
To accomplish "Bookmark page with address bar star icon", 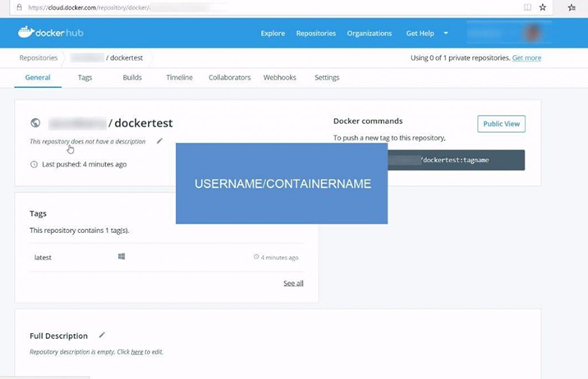I will [542, 7].
